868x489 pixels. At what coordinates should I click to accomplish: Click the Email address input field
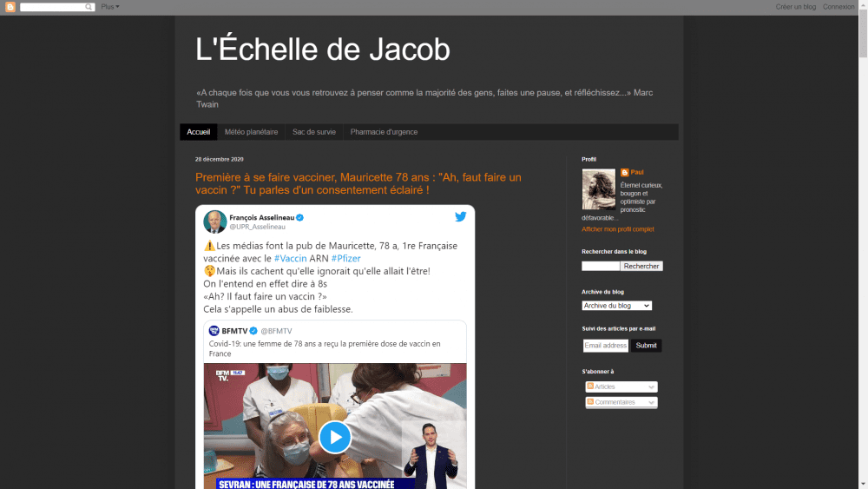pos(606,346)
